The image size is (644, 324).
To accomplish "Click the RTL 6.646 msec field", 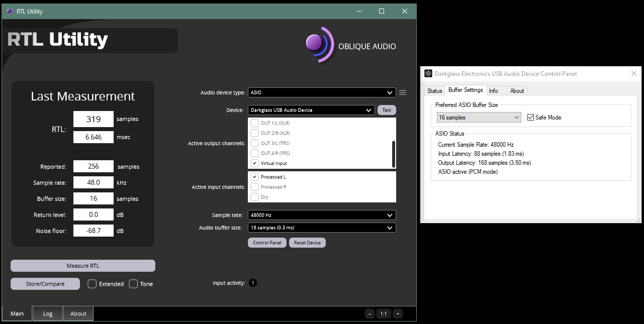I will tap(94, 137).
